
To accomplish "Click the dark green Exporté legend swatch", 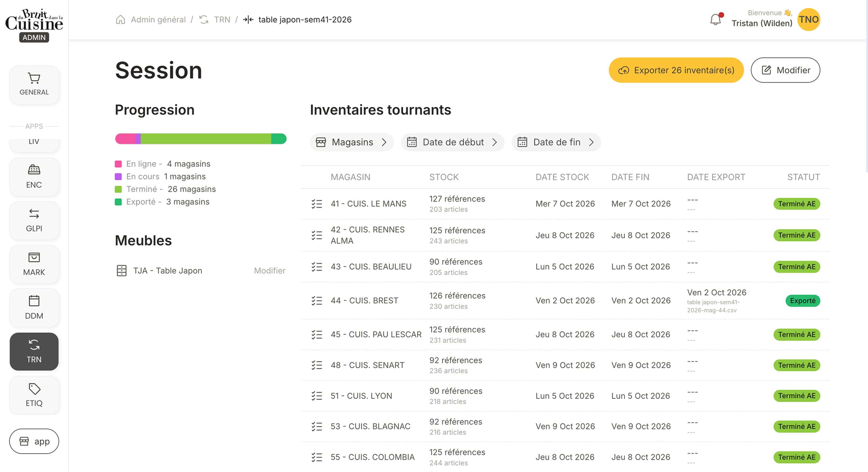I will point(118,202).
